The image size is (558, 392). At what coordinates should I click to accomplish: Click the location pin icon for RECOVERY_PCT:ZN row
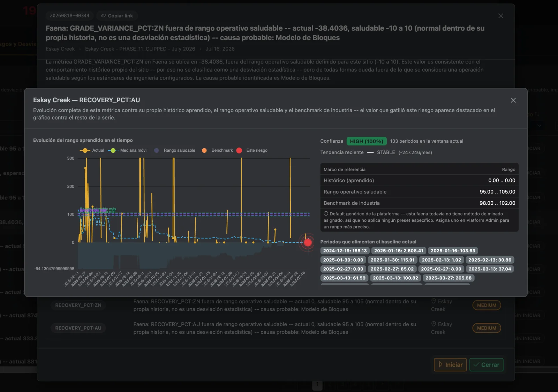pos(433,301)
